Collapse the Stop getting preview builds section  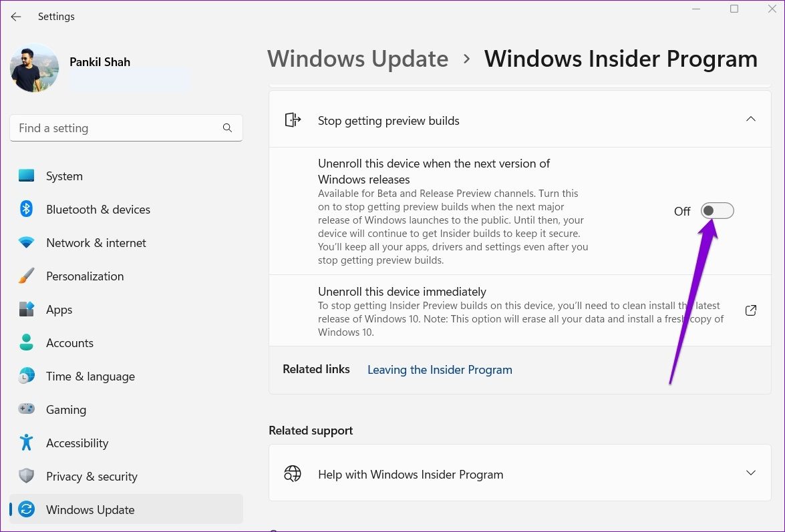click(751, 119)
